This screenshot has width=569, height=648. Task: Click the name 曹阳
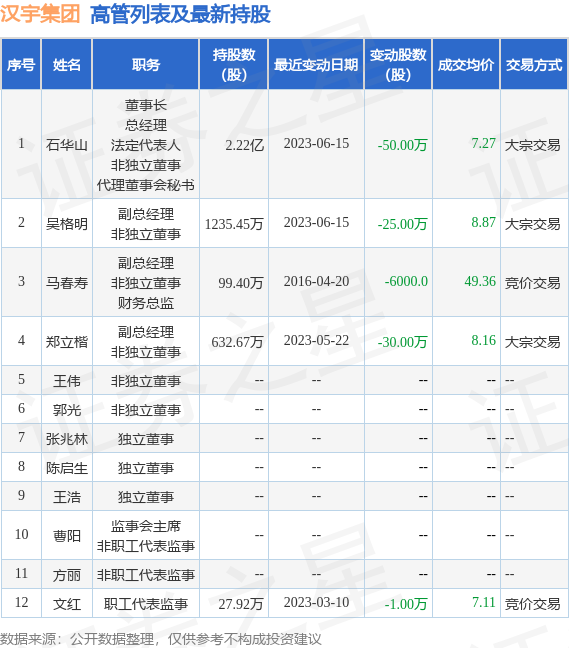(x=67, y=536)
